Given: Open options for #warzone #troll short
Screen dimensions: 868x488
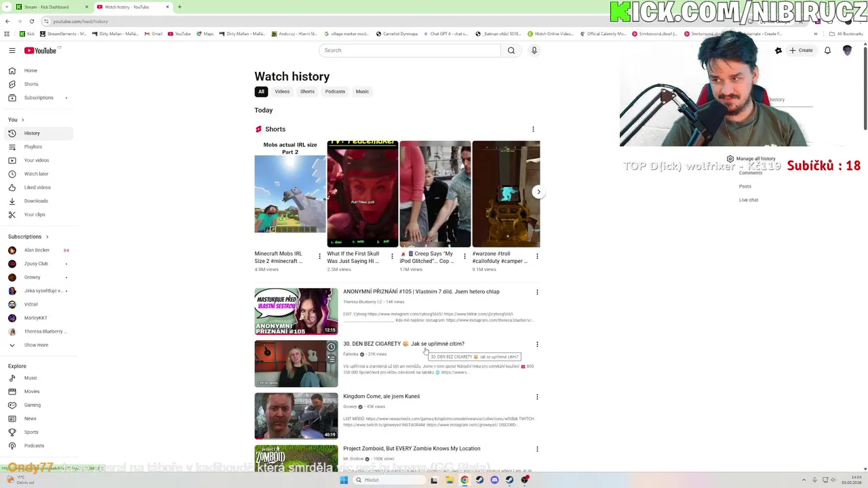Looking at the screenshot, I should click(x=537, y=256).
